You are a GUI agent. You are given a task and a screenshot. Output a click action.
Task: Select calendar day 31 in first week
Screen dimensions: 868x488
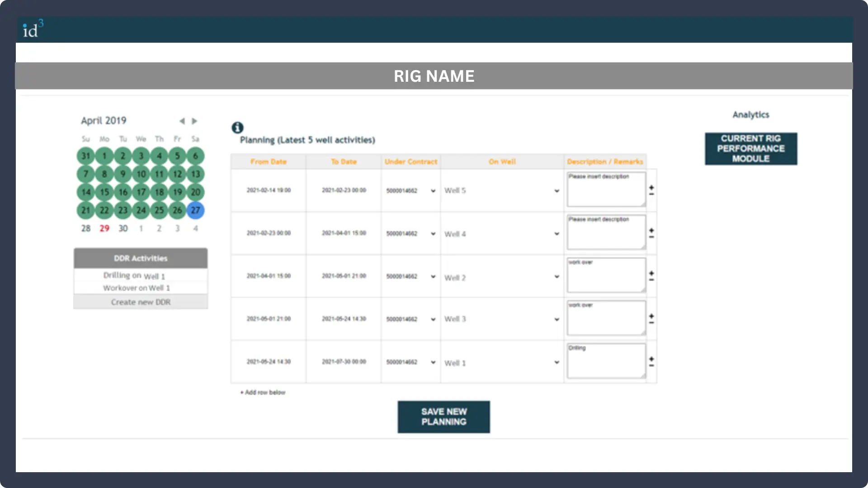click(x=86, y=156)
